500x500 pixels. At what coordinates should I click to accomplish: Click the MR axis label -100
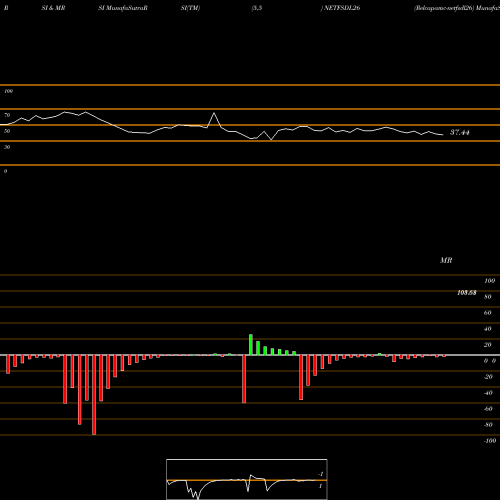[490, 441]
